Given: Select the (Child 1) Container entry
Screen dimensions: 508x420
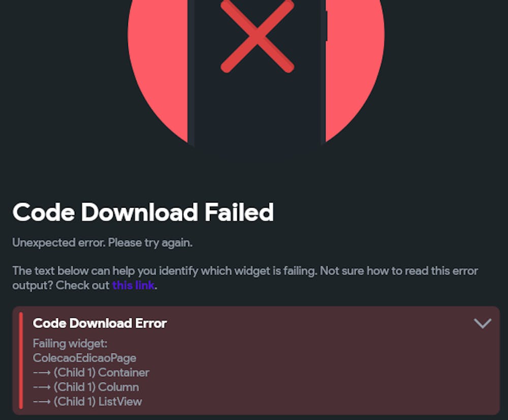Looking at the screenshot, I should coord(91,373).
